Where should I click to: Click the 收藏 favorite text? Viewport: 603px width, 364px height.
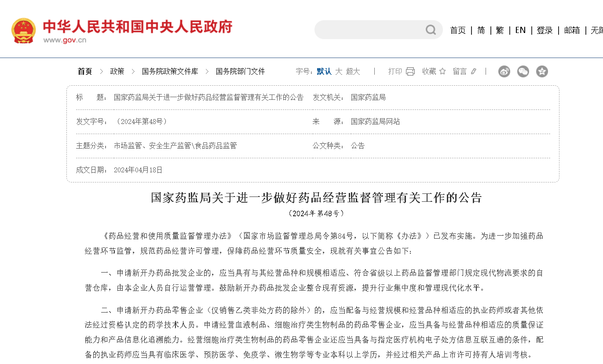tap(429, 71)
